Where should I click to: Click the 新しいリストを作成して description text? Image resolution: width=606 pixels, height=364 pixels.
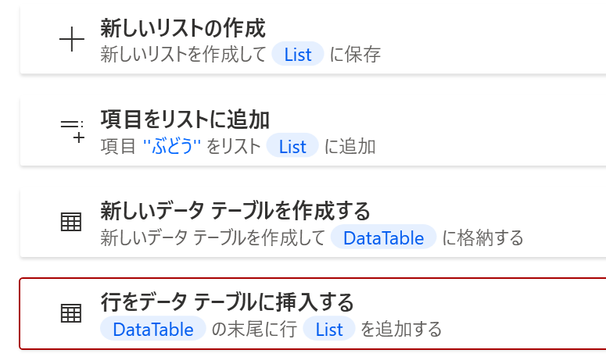click(184, 55)
